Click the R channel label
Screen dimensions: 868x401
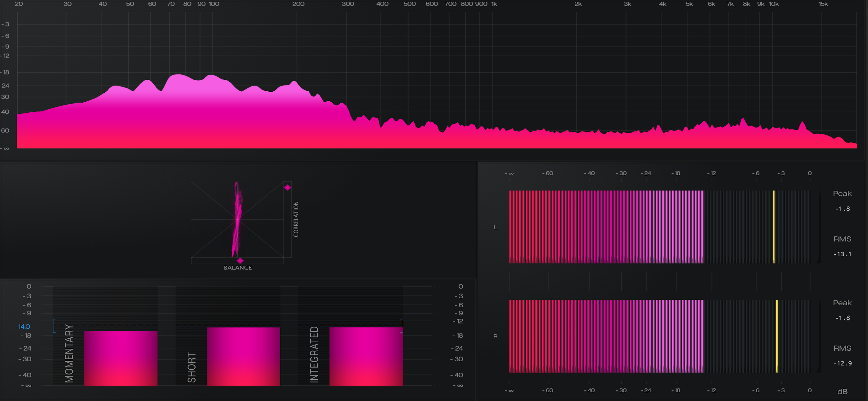(x=495, y=336)
